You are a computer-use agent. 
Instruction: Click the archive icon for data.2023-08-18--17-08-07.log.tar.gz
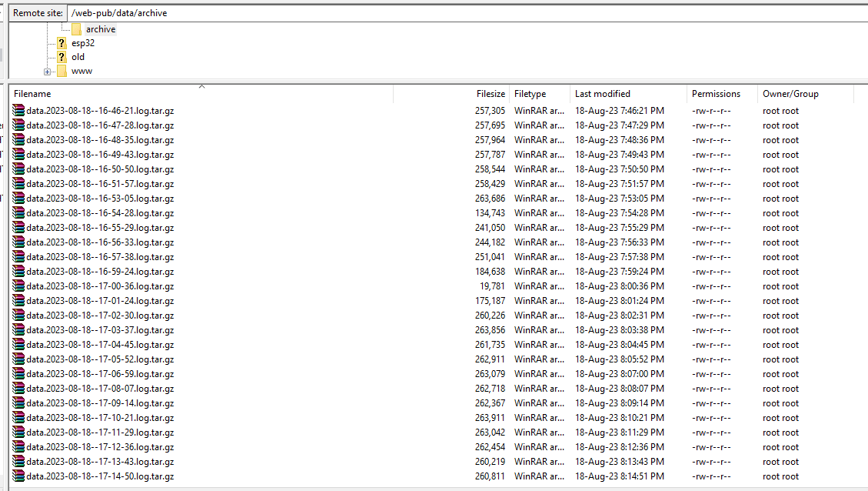click(x=18, y=389)
